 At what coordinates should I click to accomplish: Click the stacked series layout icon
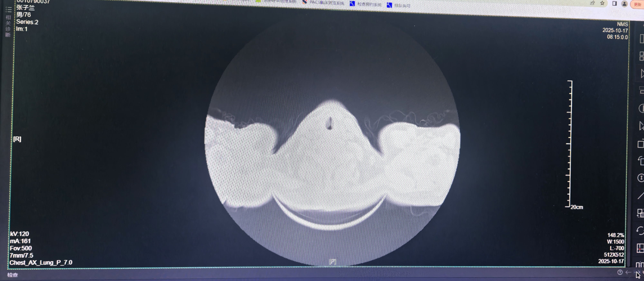pos(642,90)
